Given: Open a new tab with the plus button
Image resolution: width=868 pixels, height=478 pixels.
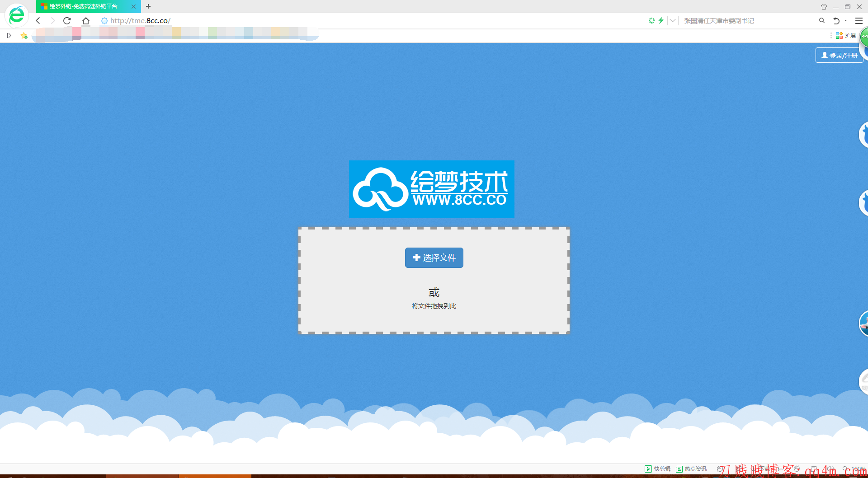Looking at the screenshot, I should coord(148,6).
